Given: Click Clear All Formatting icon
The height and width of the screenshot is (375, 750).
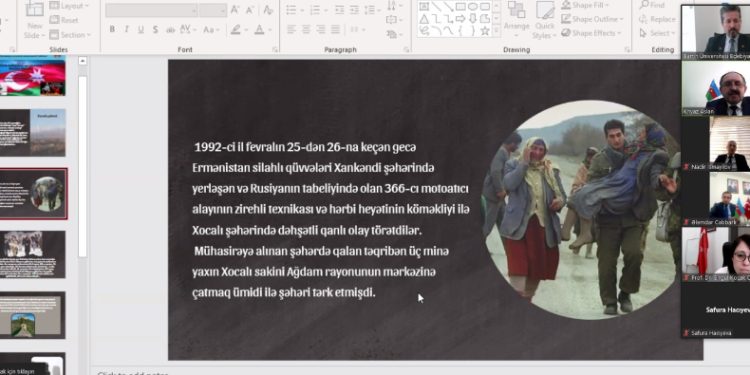Looking at the screenshot, I should [x=268, y=10].
